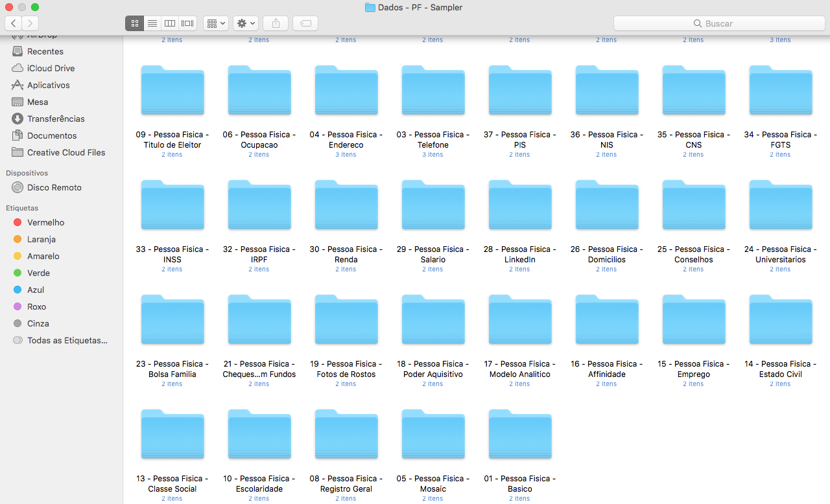Open the item arrangement dropdown
This screenshot has height=504, width=830.
[215, 23]
